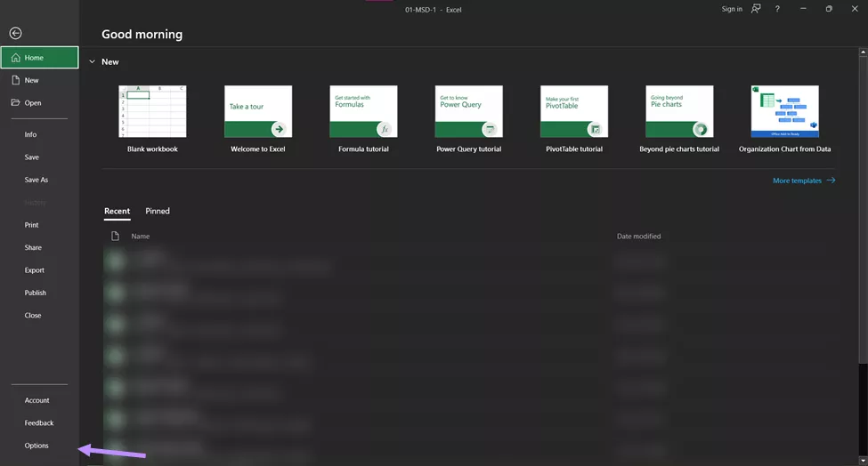Open the feedback icon near Sign in
The height and width of the screenshot is (466, 868).
756,9
